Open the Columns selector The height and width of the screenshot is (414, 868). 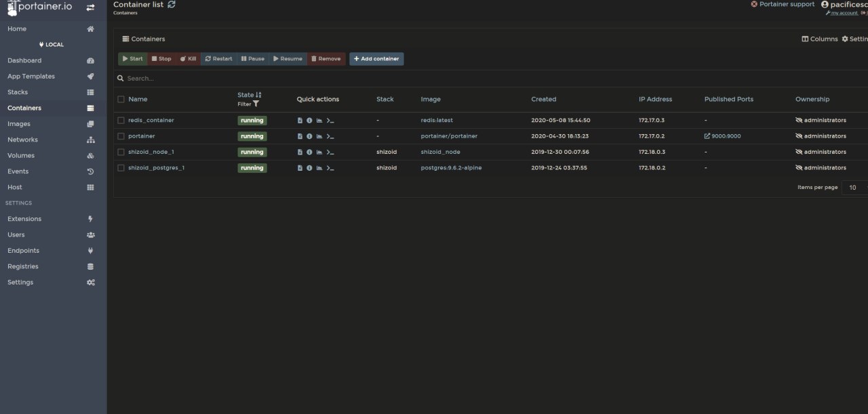[x=820, y=39]
